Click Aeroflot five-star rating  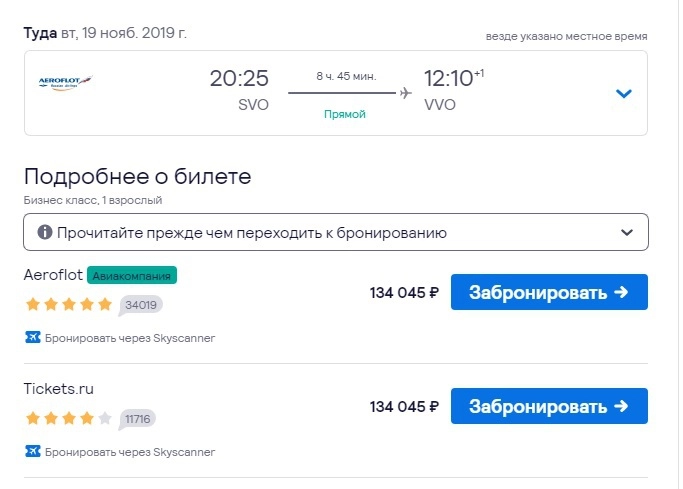(69, 304)
